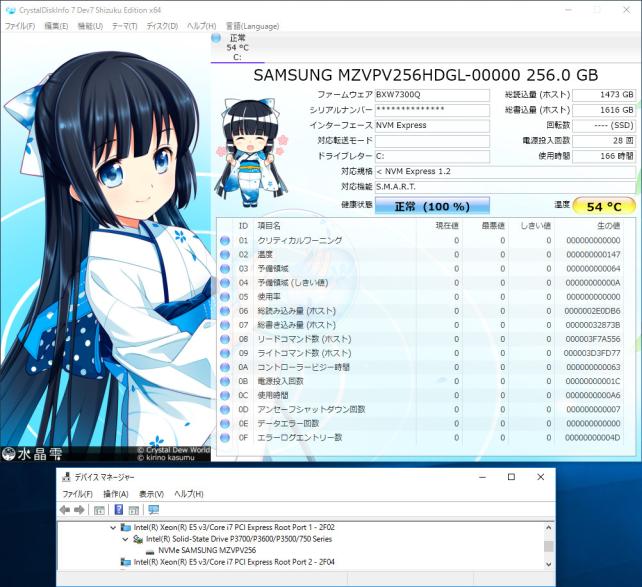Click the status orb for ID 0B row

225,382
